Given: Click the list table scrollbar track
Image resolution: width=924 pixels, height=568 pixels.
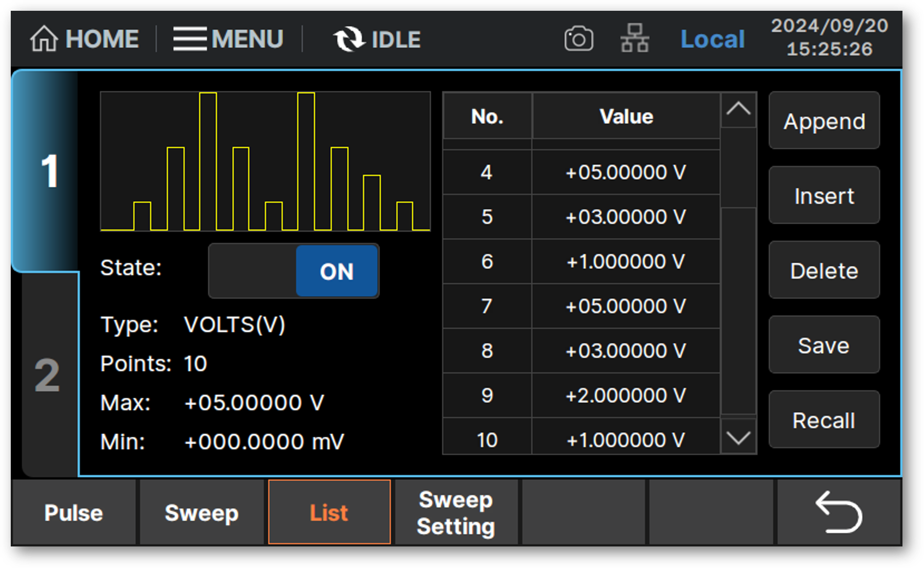Looking at the screenshot, I should (x=738, y=308).
